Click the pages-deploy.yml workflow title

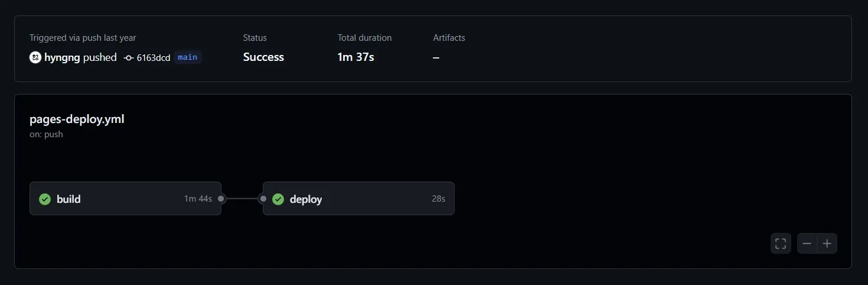77,119
